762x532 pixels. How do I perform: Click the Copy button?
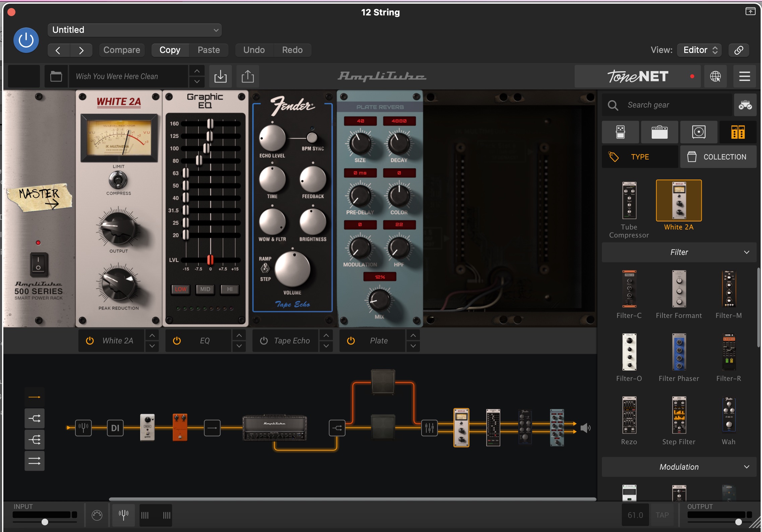pyautogui.click(x=170, y=50)
